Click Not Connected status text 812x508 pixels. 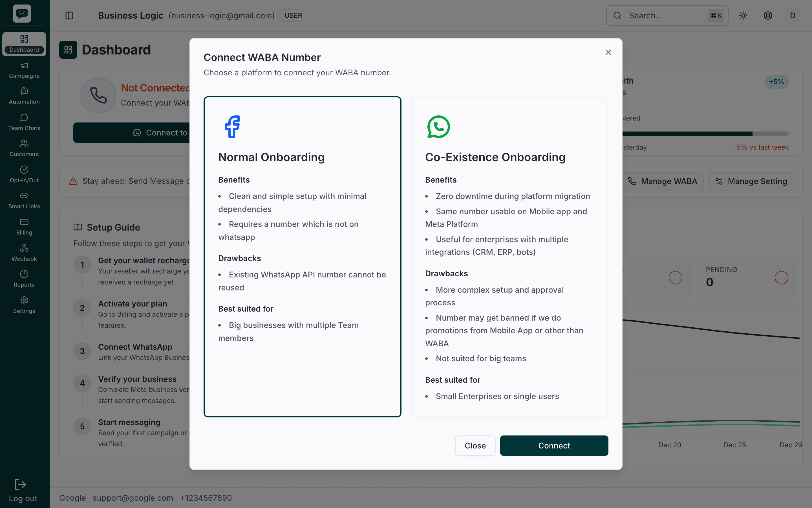tap(155, 88)
